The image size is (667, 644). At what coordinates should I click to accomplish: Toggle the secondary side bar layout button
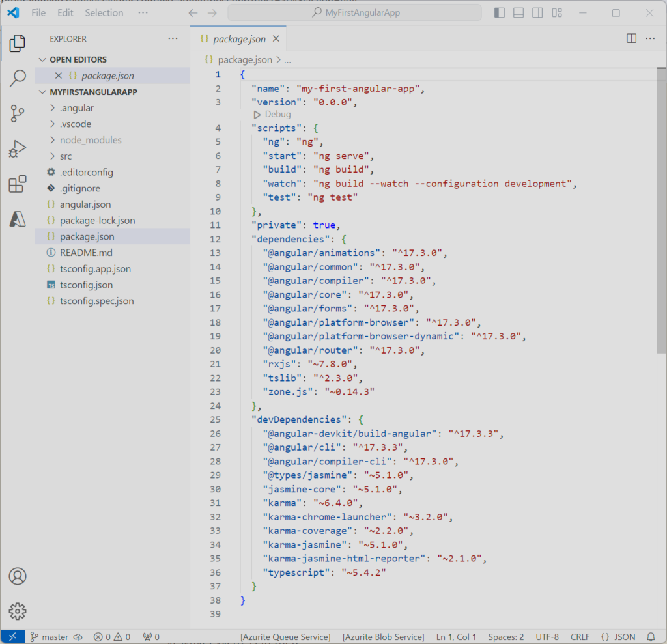(x=537, y=13)
